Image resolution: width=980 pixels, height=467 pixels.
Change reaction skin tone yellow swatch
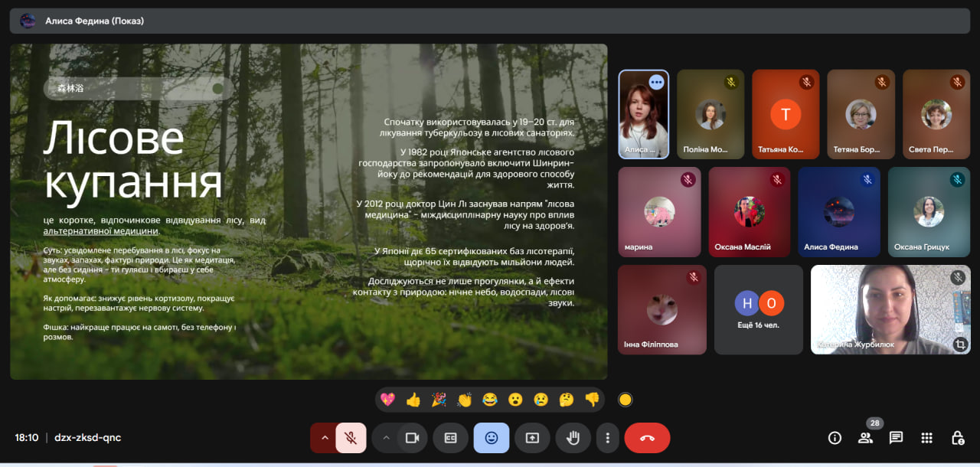point(625,400)
